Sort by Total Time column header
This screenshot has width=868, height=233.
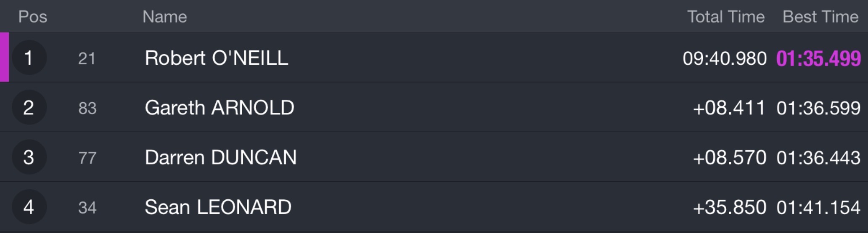pos(726,17)
